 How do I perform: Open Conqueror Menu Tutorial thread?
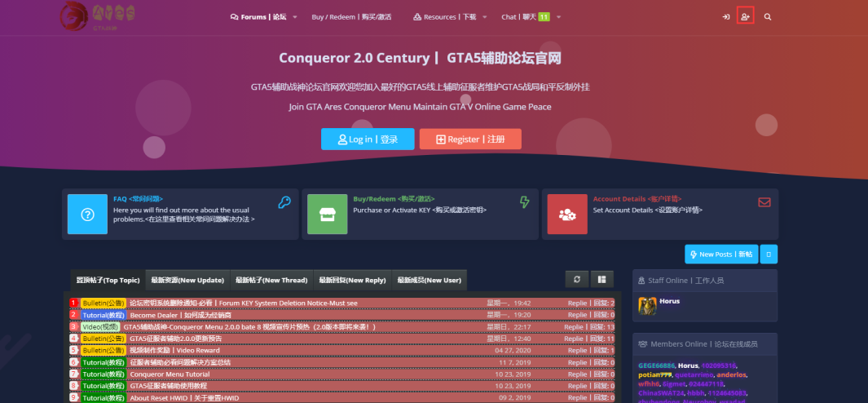(170, 374)
